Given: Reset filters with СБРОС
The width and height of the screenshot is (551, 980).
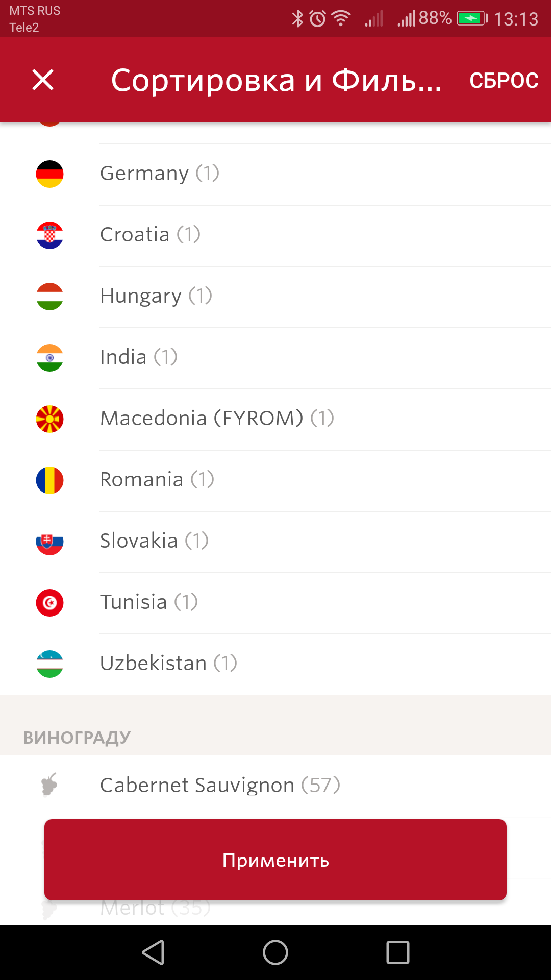Looking at the screenshot, I should click(504, 80).
